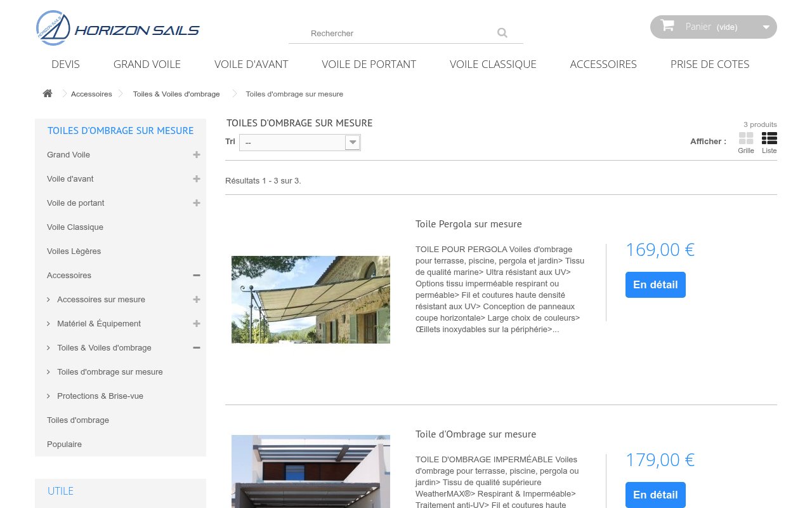Open DEVIS menu item
Screen dimensions: 812x508
[65, 64]
